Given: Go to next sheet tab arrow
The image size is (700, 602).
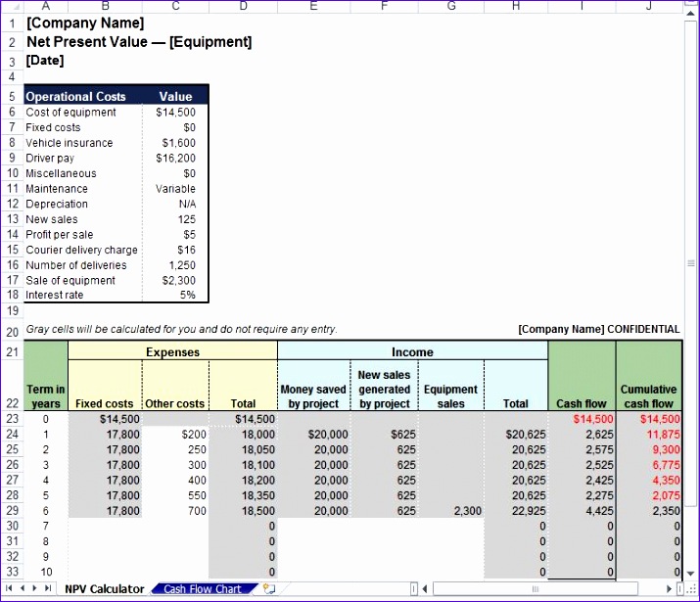Looking at the screenshot, I should pos(34,588).
